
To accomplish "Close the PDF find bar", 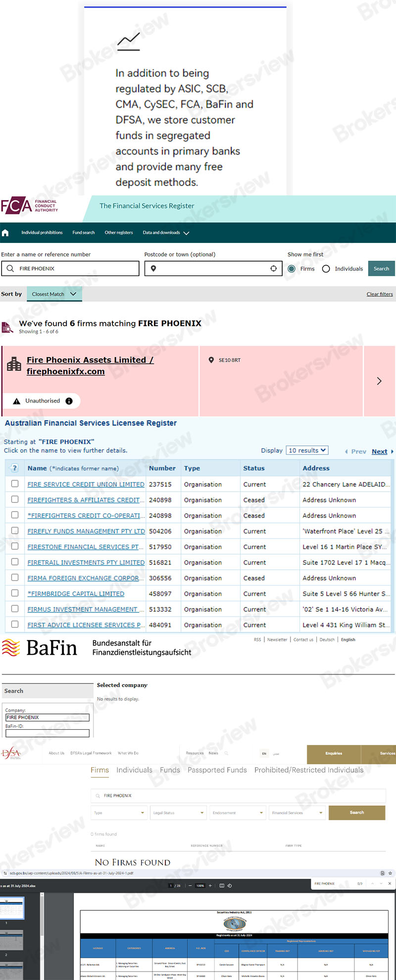I will coord(390,884).
